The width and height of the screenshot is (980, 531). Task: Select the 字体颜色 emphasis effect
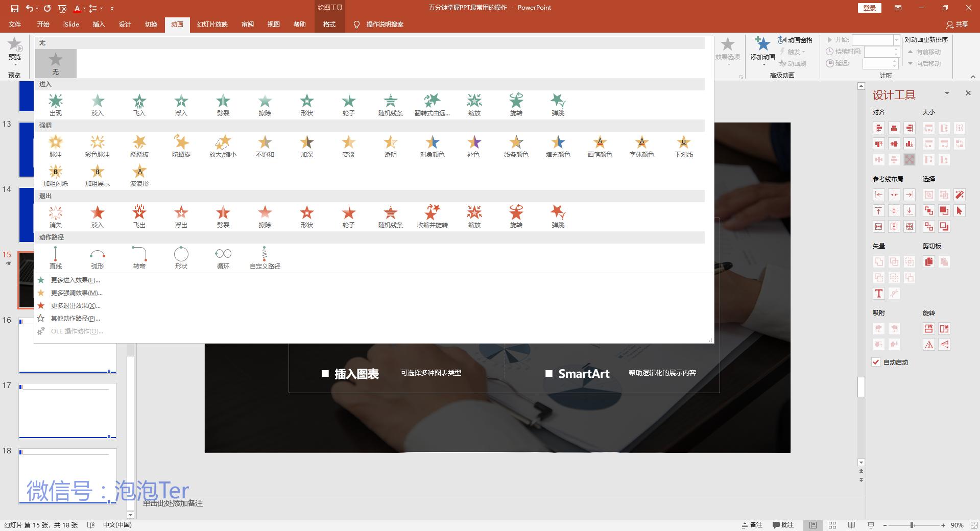coord(642,146)
